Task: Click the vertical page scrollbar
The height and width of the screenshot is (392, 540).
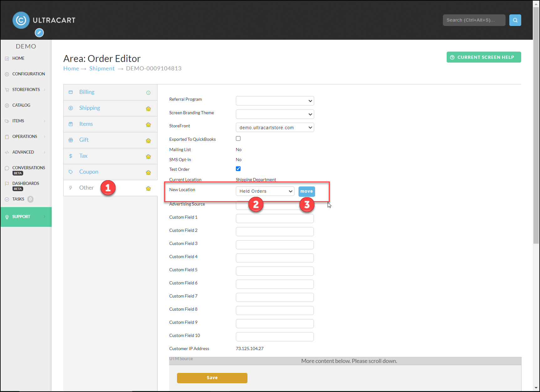Action: (536, 125)
